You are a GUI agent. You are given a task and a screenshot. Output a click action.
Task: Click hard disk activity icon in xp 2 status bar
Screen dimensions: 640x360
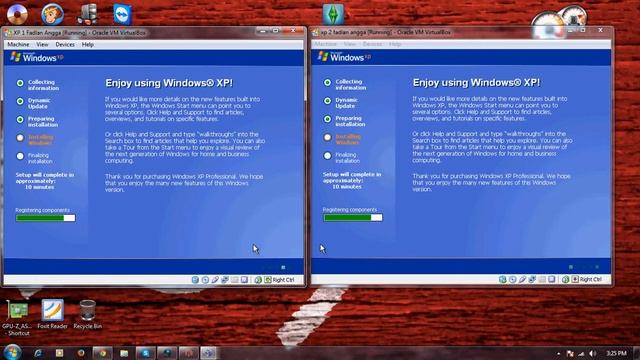click(502, 279)
